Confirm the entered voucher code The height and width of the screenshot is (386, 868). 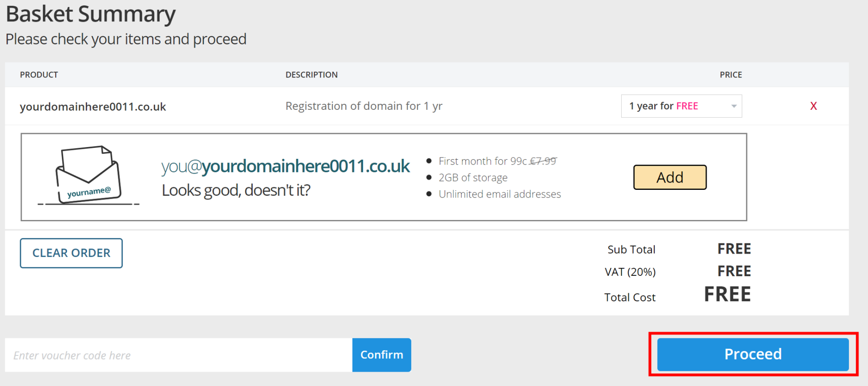pos(381,355)
